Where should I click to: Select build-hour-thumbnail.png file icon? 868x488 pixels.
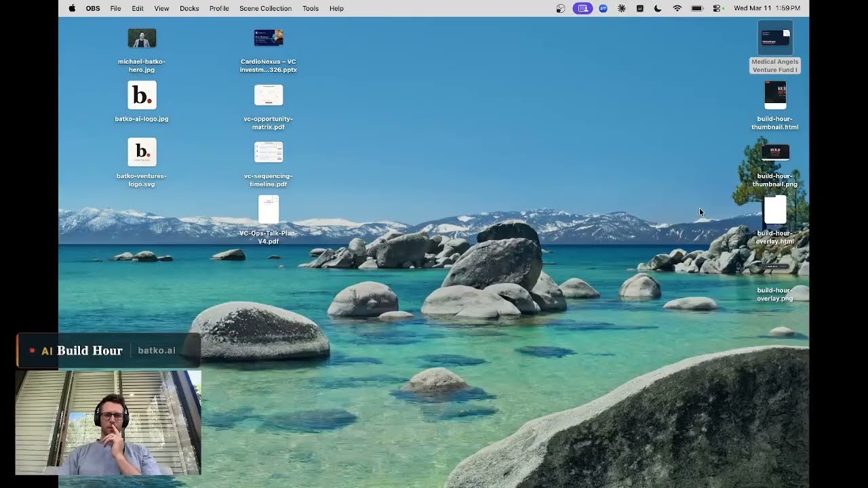775,152
